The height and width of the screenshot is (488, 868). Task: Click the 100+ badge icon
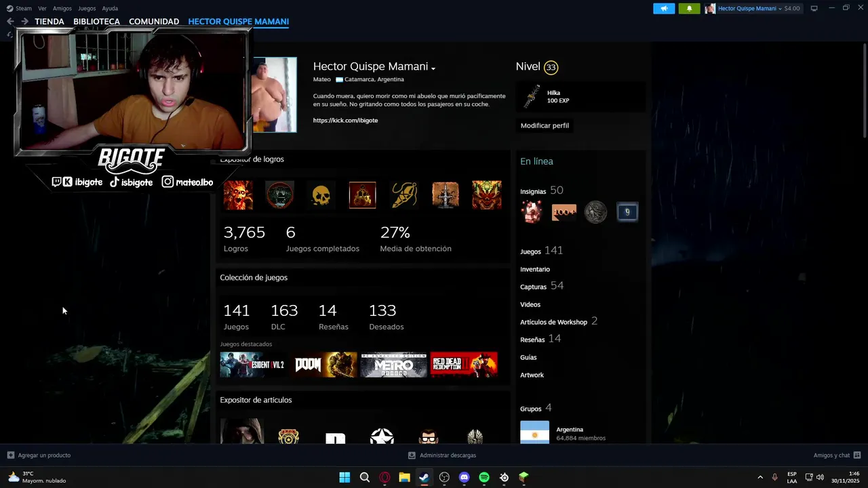click(x=564, y=212)
